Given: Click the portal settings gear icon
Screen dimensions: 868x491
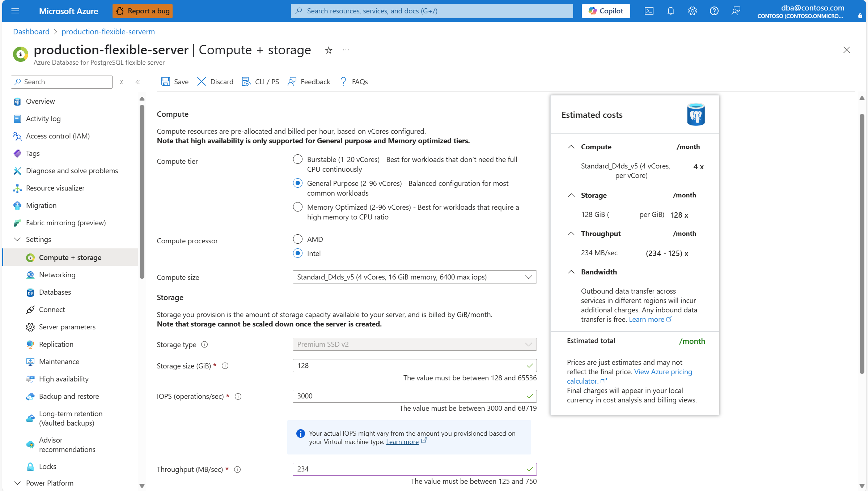Looking at the screenshot, I should (x=692, y=11).
